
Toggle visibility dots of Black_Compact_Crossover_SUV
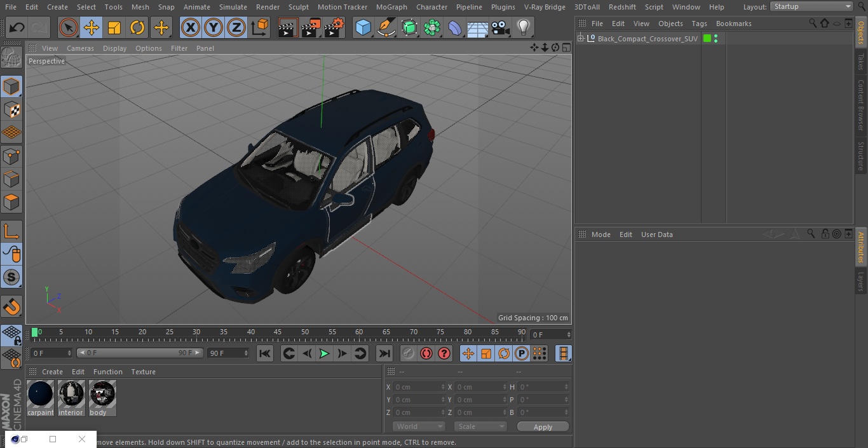[x=716, y=39]
